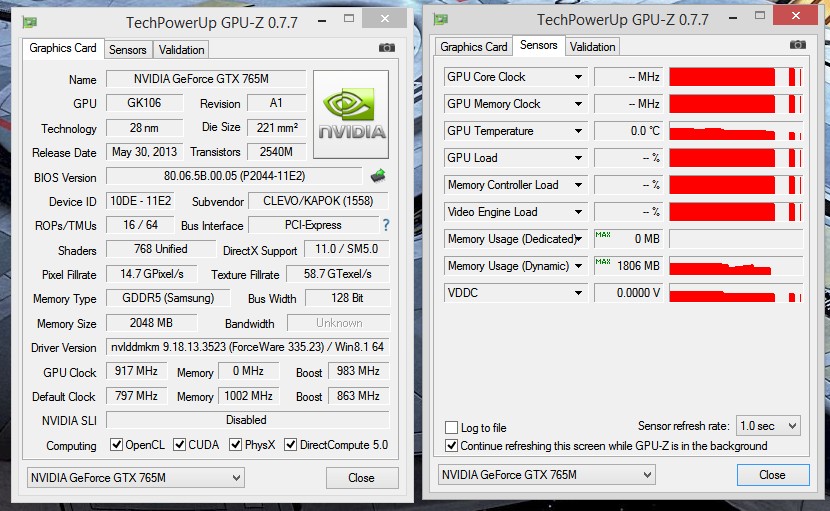This screenshot has width=830, height=511.
Task: Click the Close button in left window
Action: [362, 478]
